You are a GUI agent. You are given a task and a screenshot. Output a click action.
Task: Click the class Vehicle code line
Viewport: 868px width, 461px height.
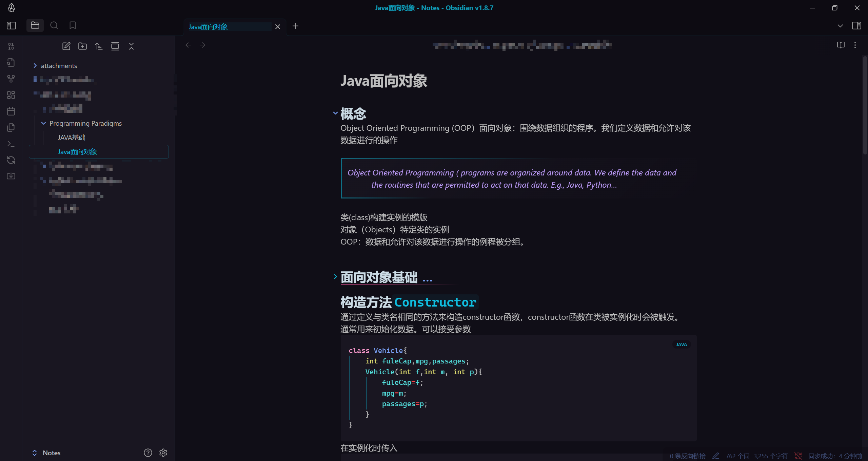coord(378,351)
